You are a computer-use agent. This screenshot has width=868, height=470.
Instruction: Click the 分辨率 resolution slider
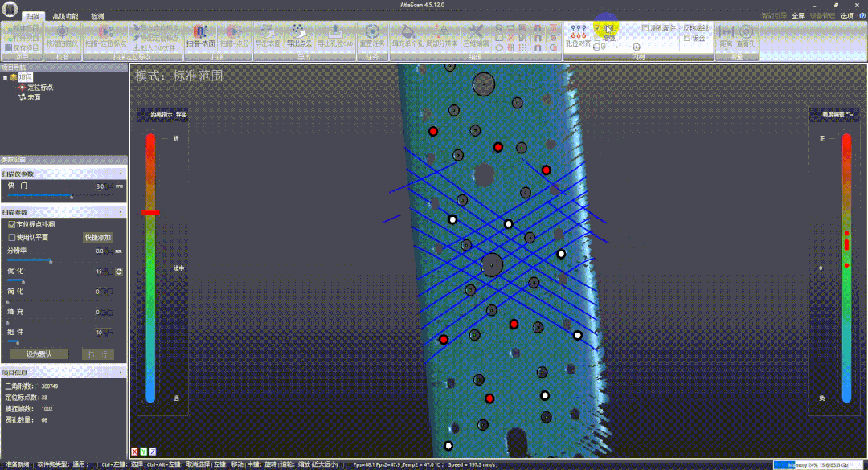pyautogui.click(x=51, y=260)
